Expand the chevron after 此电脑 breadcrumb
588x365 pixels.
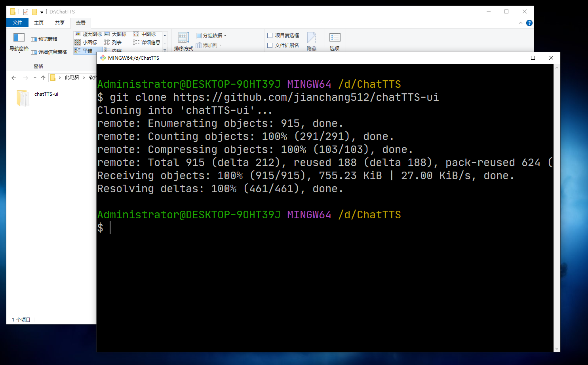[84, 78]
